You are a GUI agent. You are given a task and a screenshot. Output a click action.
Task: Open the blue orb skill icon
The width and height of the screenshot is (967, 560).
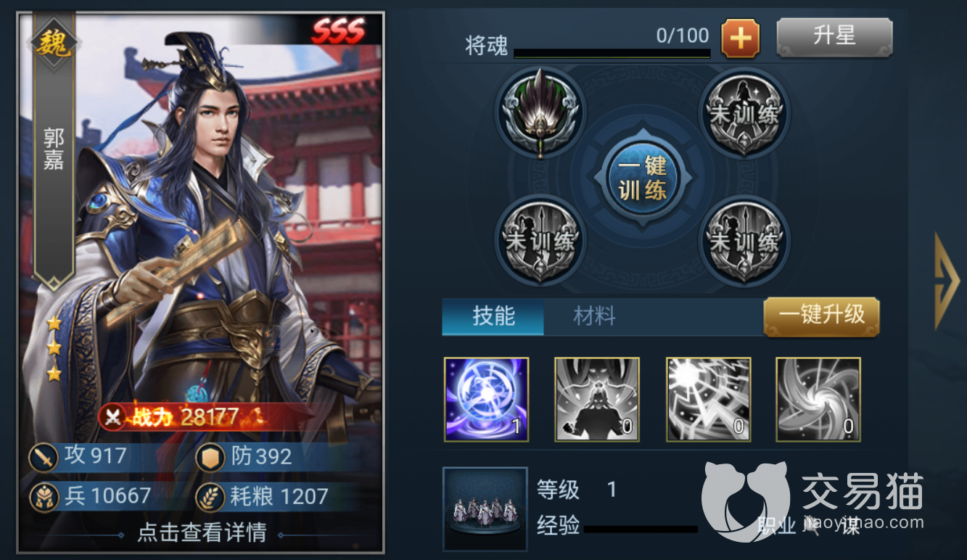(487, 399)
